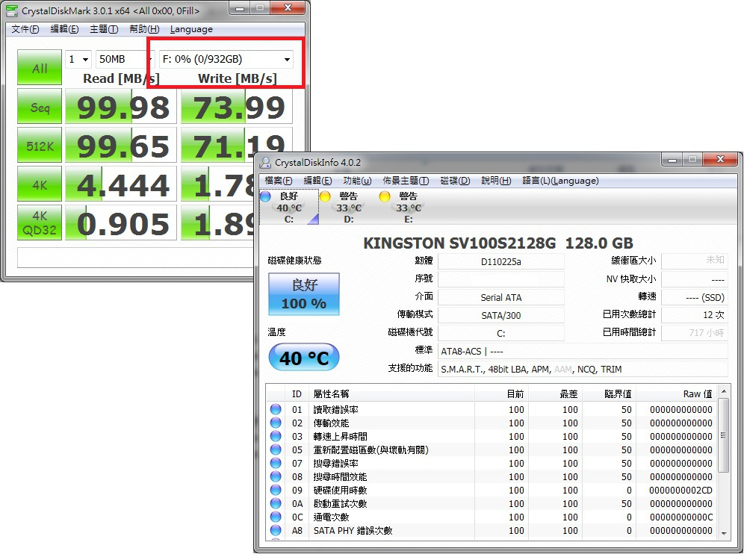This screenshot has height=560, width=747.
Task: Click the SMART list scroll down arrow
Action: pyautogui.click(x=724, y=533)
